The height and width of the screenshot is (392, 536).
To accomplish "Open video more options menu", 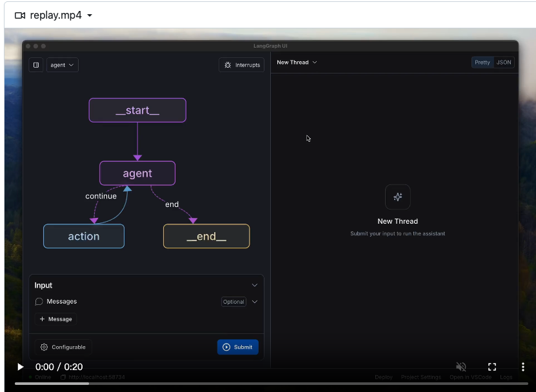I will pyautogui.click(x=522, y=367).
